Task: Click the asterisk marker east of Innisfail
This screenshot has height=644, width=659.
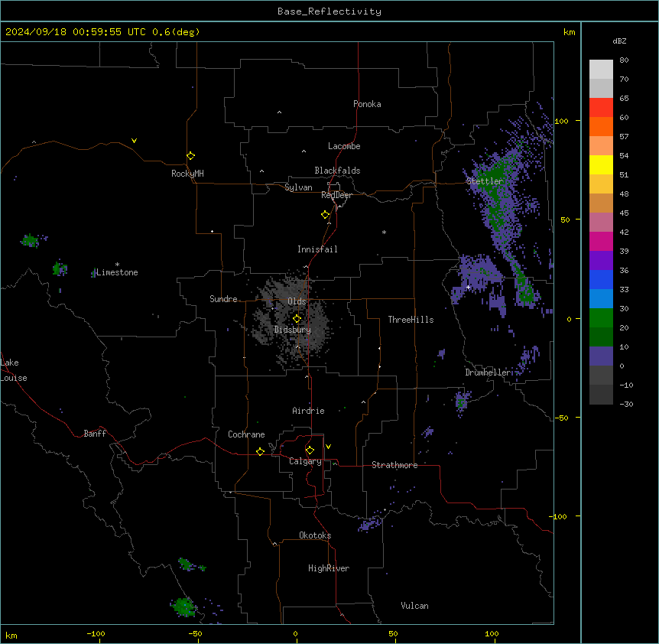Action: click(x=384, y=232)
